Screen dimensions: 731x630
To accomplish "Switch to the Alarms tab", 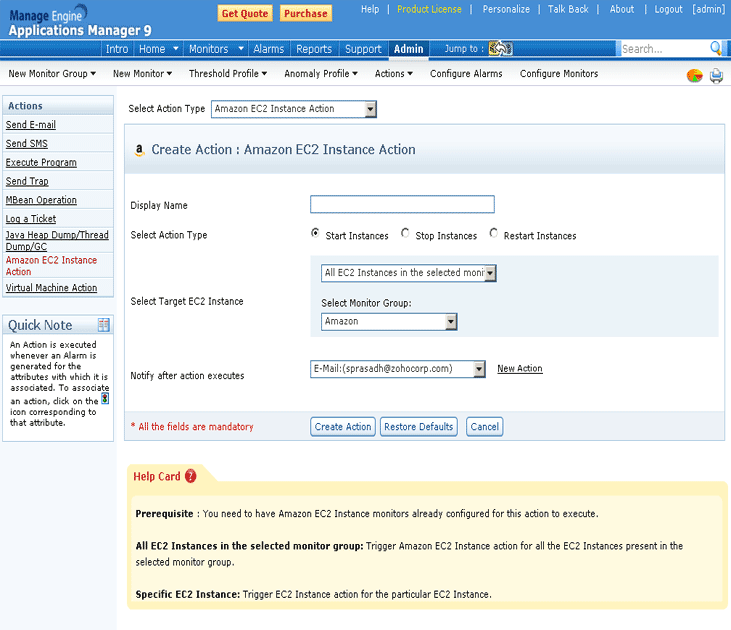I will pos(269,49).
